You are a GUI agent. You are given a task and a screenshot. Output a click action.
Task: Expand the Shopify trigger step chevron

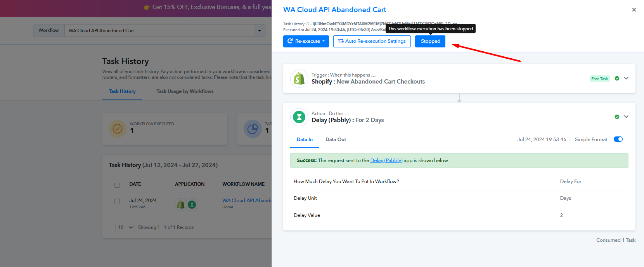626,79
